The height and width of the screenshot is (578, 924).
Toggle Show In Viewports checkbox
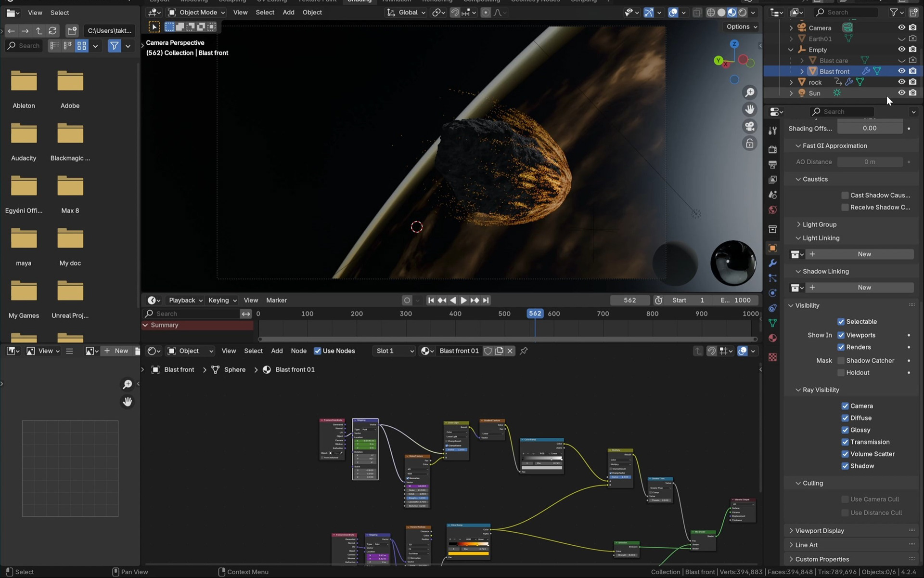pyautogui.click(x=841, y=335)
